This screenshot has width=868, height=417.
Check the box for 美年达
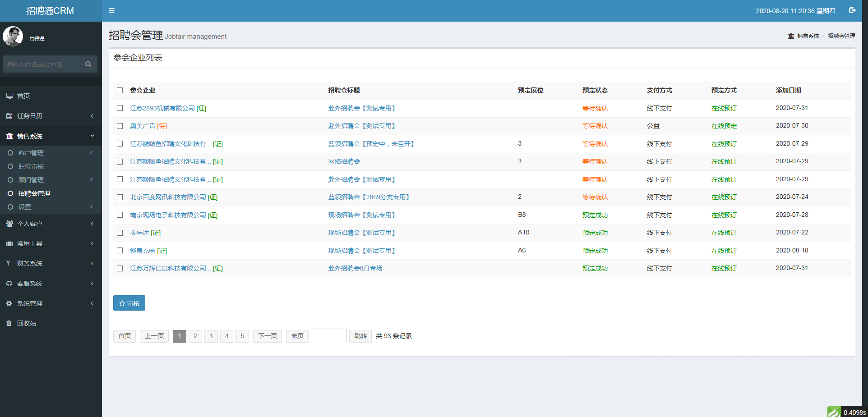(x=120, y=233)
